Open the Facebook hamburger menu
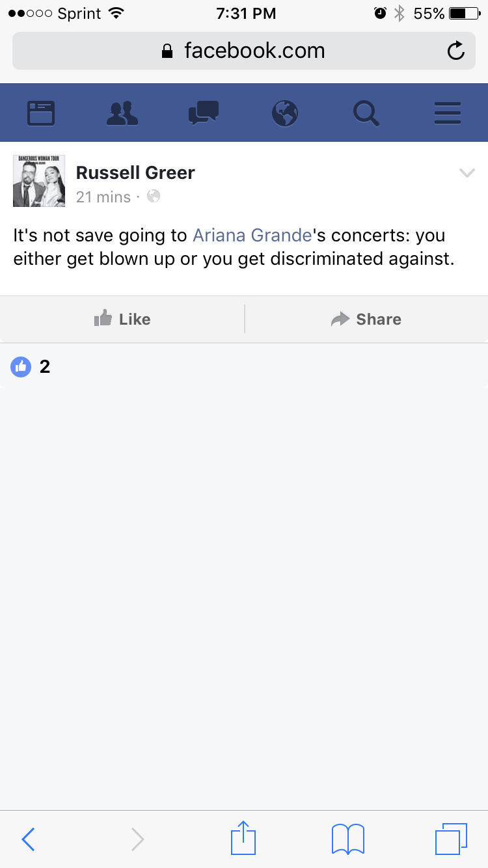Image resolution: width=488 pixels, height=868 pixels. coord(448,113)
